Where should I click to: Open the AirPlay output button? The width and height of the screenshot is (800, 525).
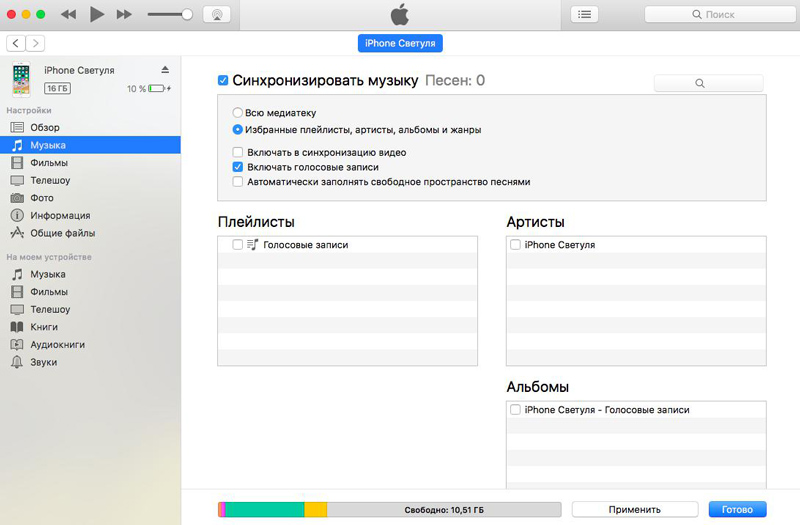[217, 15]
